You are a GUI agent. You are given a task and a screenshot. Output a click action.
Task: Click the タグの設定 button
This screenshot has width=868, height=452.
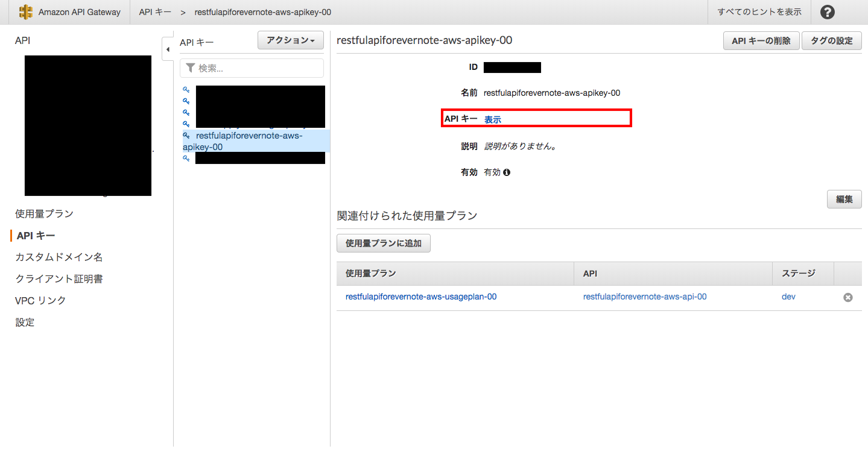coord(832,41)
